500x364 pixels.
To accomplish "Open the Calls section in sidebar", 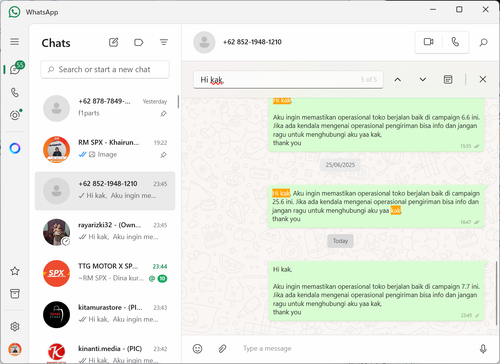I will tap(15, 92).
